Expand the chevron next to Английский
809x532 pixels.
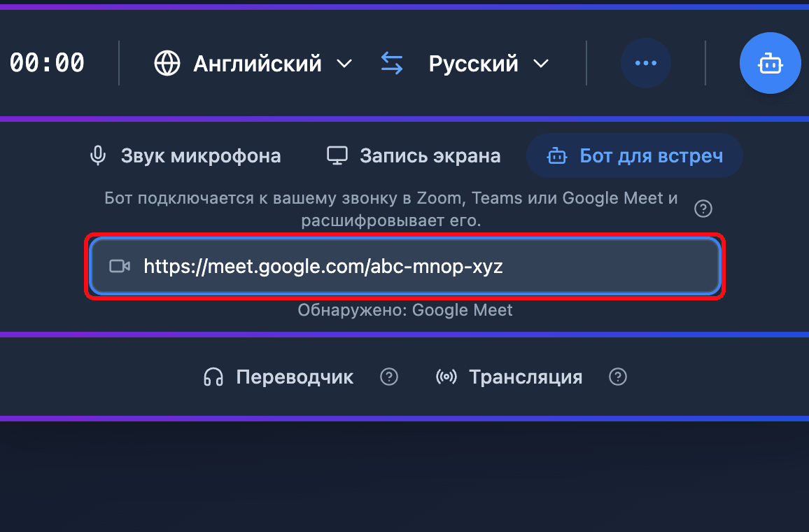click(x=344, y=64)
